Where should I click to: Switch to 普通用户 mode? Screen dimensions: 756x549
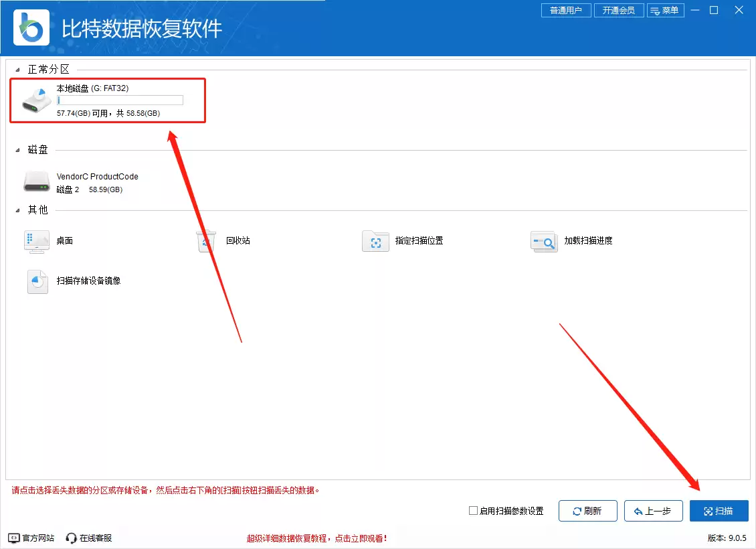point(565,10)
